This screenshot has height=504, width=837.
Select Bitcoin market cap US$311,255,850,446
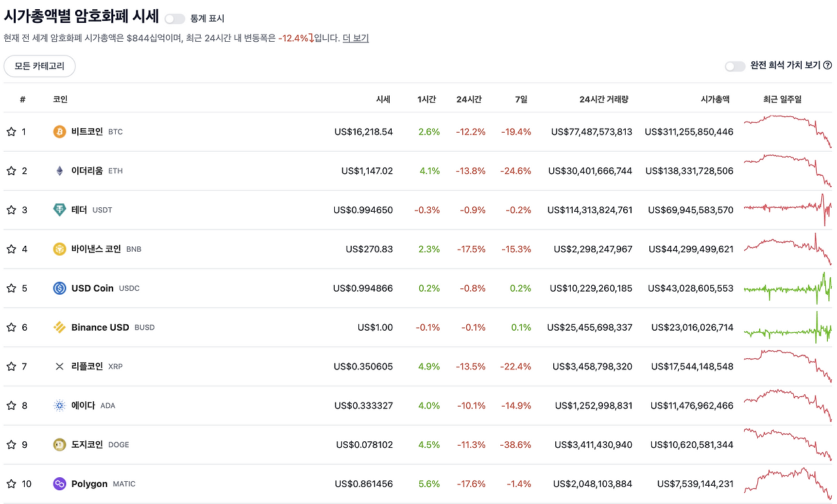click(x=689, y=131)
